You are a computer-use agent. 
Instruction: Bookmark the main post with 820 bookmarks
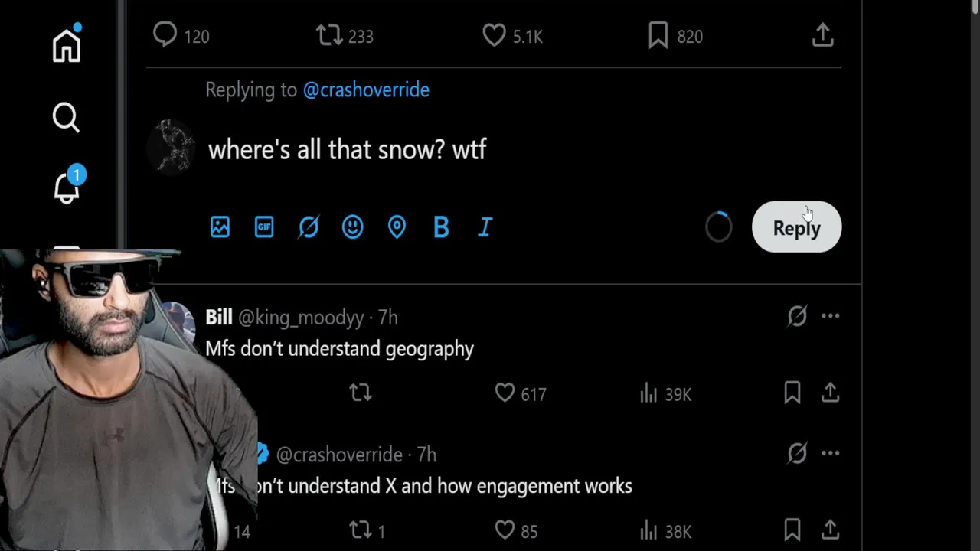[658, 36]
